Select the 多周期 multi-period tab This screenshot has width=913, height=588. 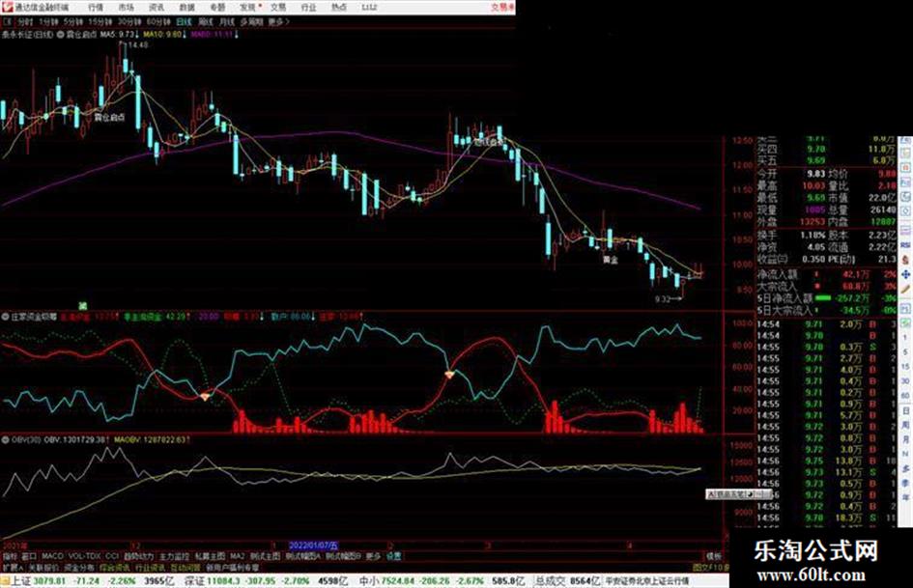tap(251, 21)
